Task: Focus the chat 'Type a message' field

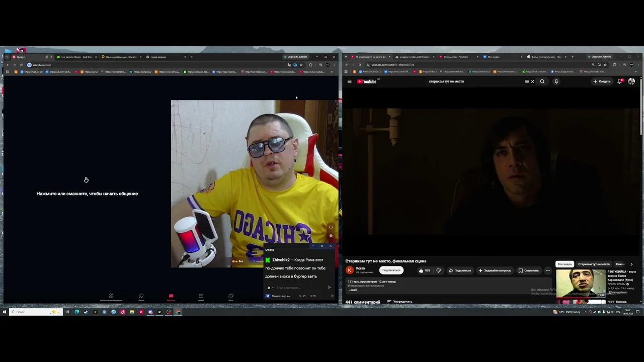Action: coord(300,288)
